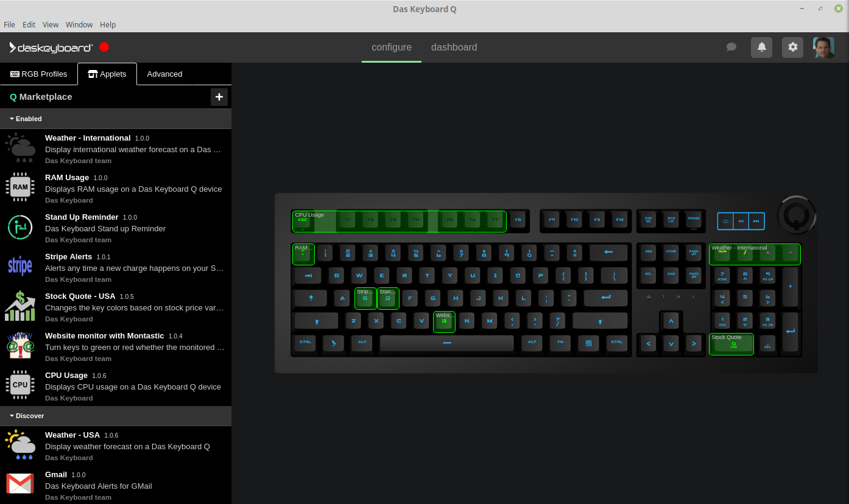Screen dimensions: 849x504
Task: Select the Stock Quote - USA icon
Action: (20, 306)
